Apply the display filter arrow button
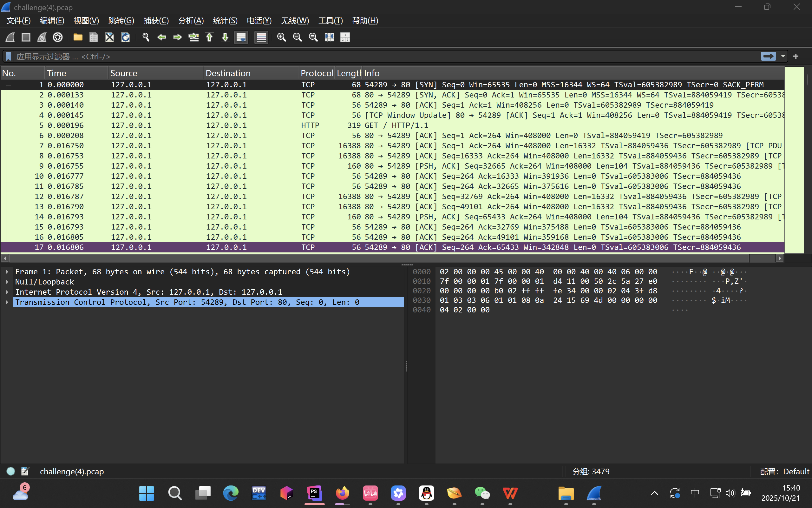The image size is (812, 508). (x=768, y=56)
